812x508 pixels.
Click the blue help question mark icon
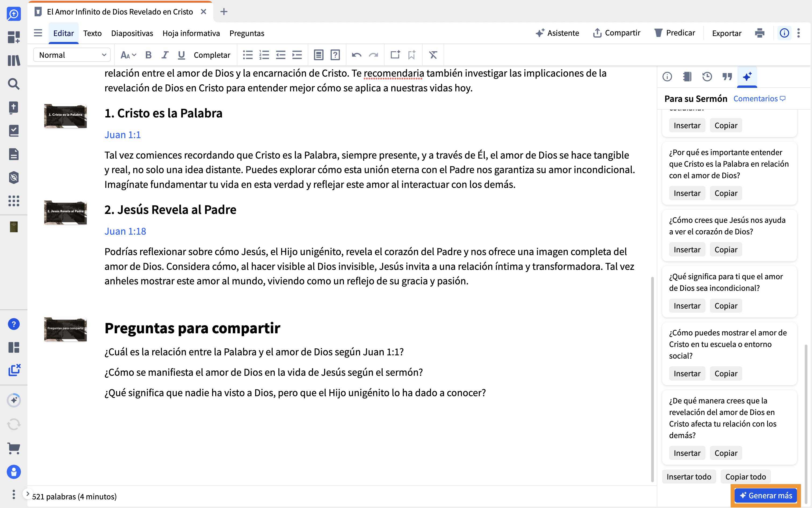pos(14,324)
